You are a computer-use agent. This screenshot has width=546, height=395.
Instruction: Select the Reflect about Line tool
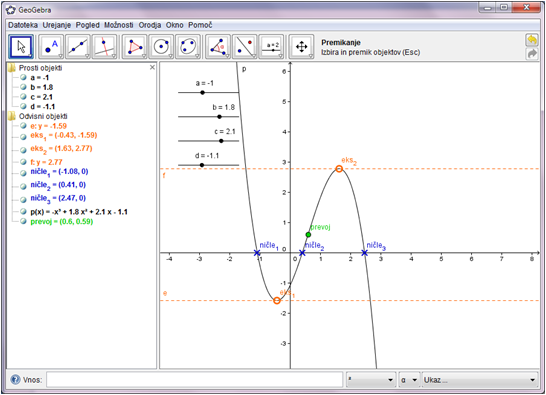click(245, 47)
